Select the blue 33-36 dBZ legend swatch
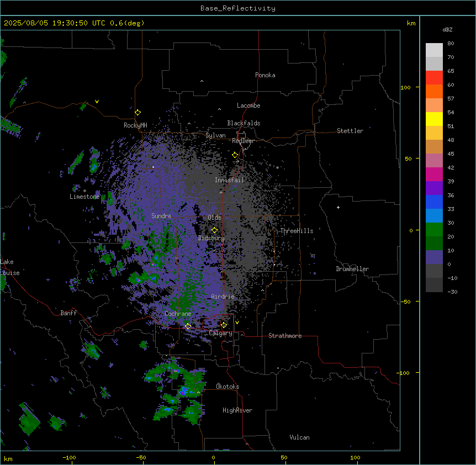 point(434,202)
